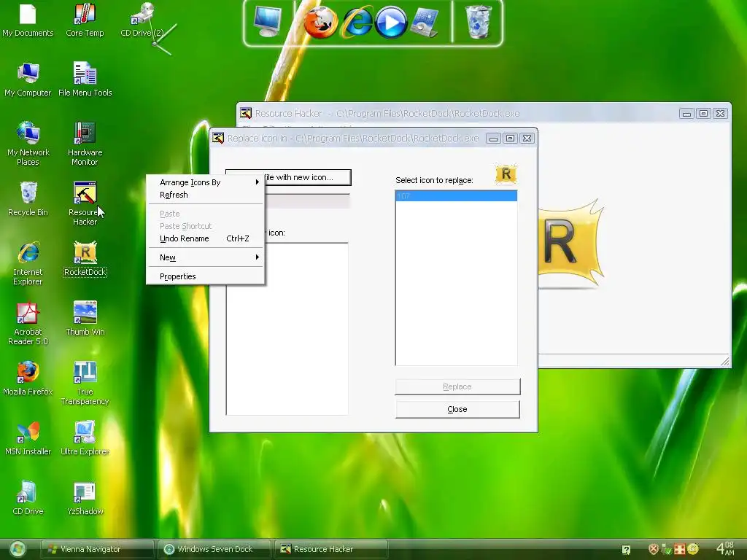Launch Internet Explorer from the top dock
Image resolution: width=747 pixels, height=560 pixels.
click(x=357, y=23)
